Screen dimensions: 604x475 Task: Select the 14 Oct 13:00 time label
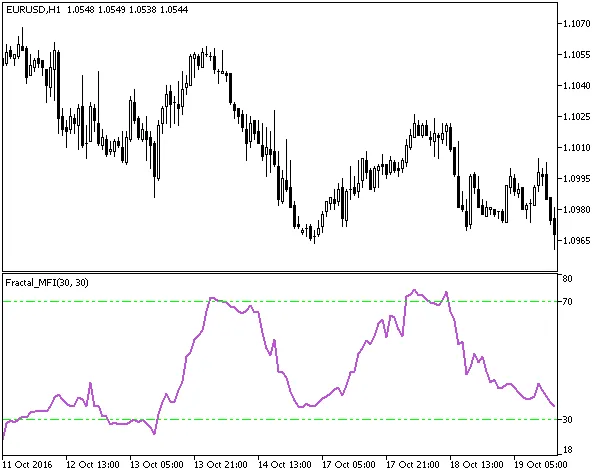[285, 465]
